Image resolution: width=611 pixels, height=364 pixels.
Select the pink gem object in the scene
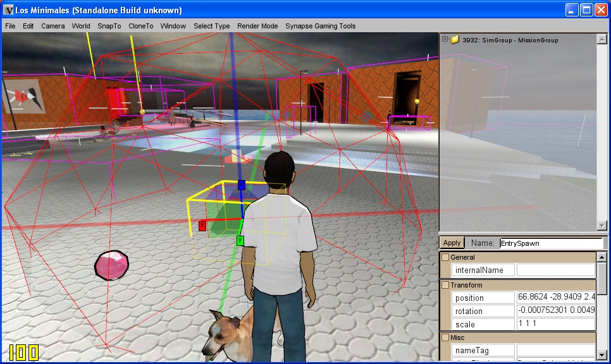coord(111,265)
